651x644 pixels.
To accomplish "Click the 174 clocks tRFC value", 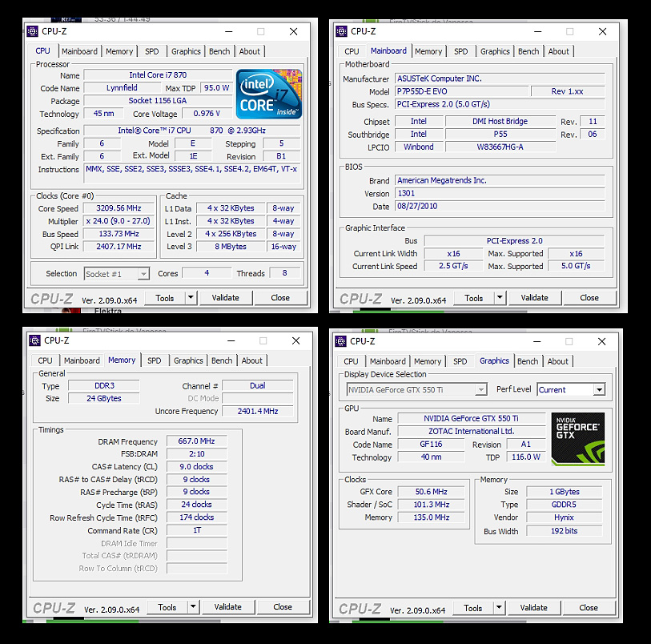I will pos(196,517).
